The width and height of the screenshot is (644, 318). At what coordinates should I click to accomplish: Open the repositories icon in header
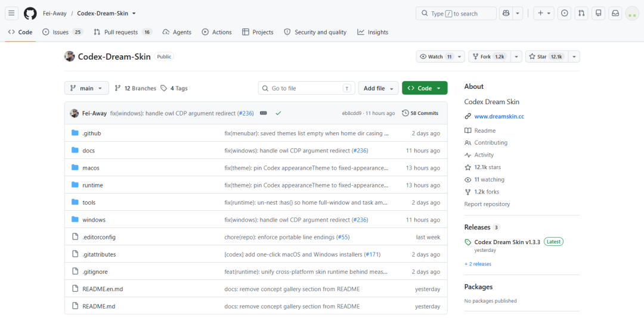pyautogui.click(x=599, y=14)
